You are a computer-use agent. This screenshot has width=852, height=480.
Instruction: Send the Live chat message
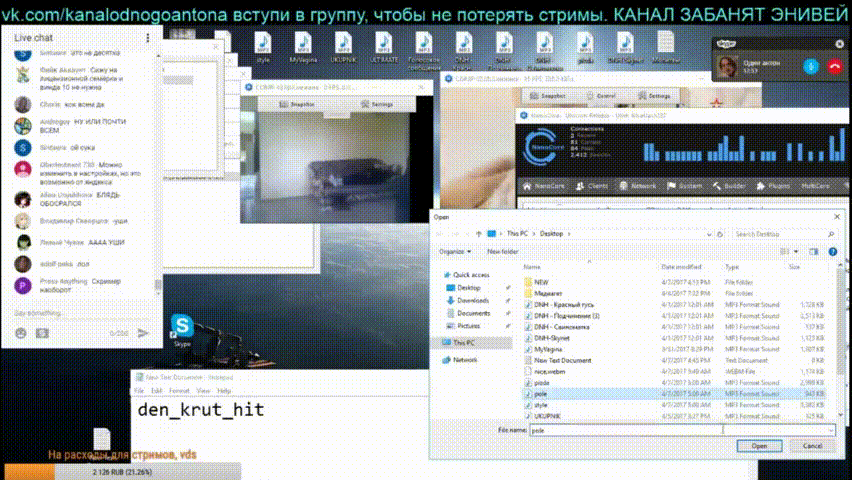(143, 333)
